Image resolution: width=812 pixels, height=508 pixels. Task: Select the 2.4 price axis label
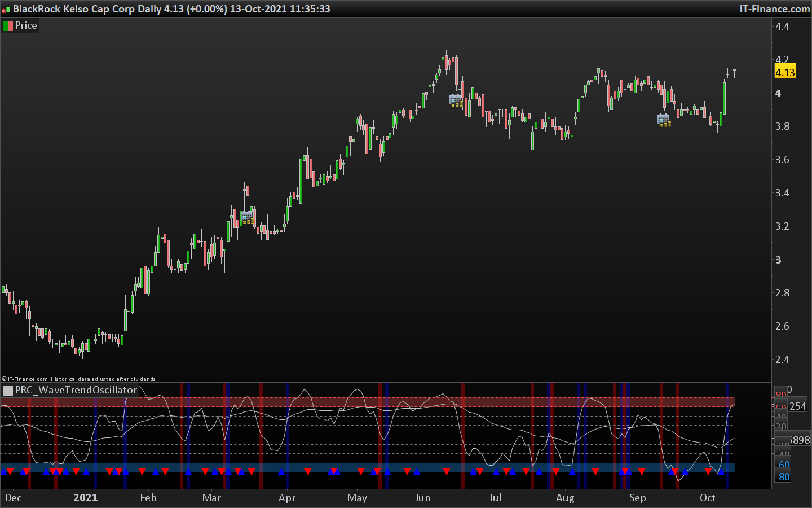(x=782, y=360)
